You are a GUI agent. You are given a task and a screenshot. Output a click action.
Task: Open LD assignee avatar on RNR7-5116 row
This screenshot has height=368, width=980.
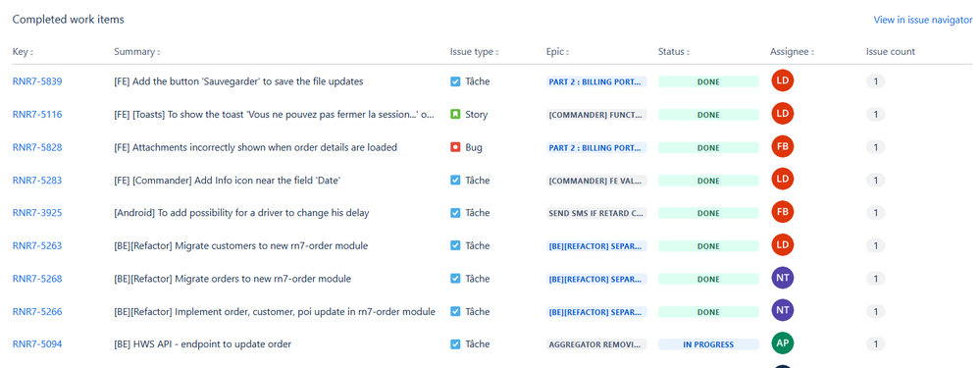pos(783,114)
